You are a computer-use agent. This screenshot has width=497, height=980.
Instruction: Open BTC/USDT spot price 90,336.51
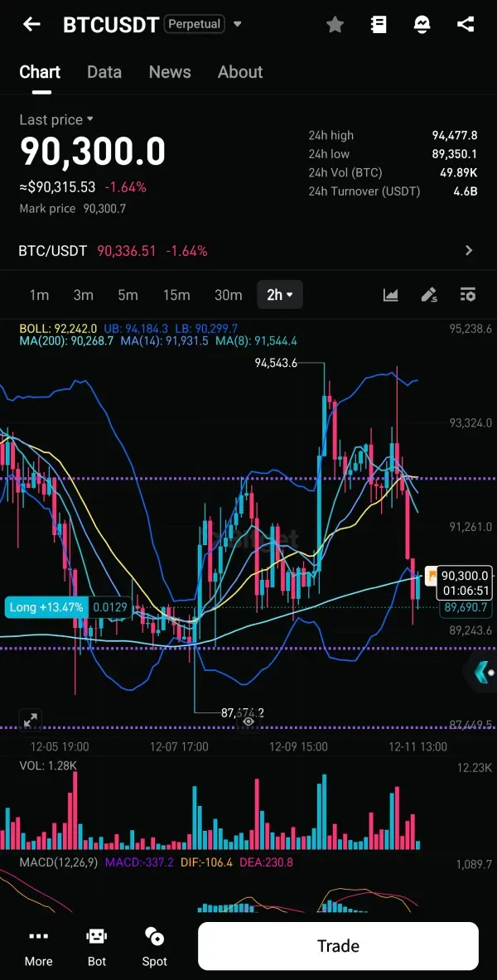point(126,251)
